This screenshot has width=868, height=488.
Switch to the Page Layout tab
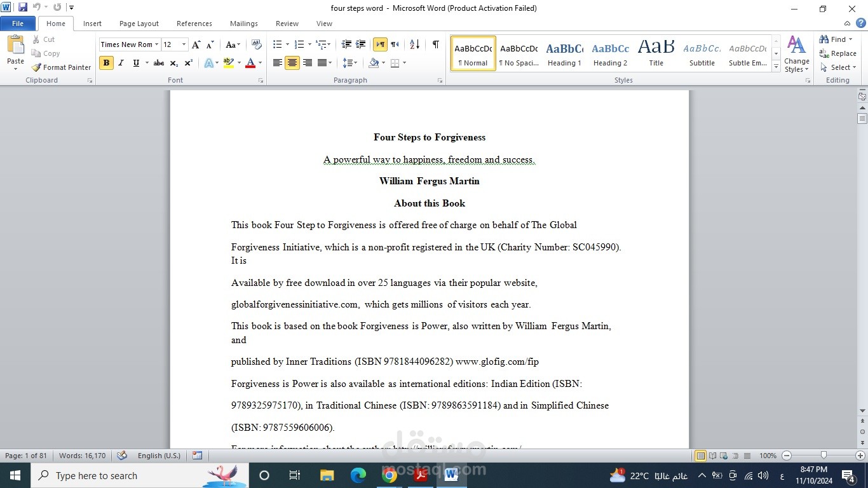(139, 24)
